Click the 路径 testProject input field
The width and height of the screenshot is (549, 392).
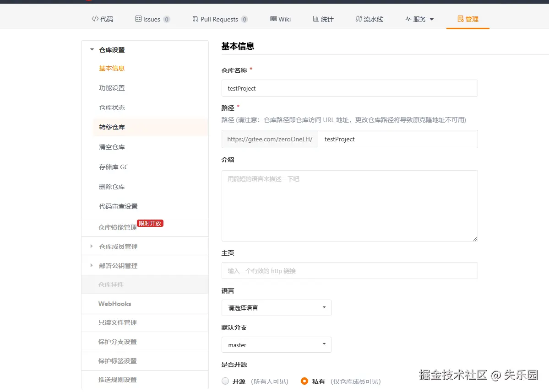[398, 139]
